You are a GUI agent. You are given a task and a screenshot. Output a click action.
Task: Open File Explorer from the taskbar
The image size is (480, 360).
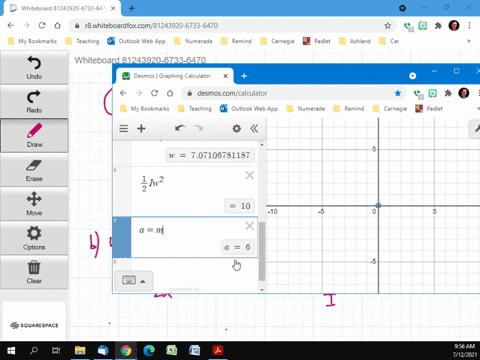(80, 351)
